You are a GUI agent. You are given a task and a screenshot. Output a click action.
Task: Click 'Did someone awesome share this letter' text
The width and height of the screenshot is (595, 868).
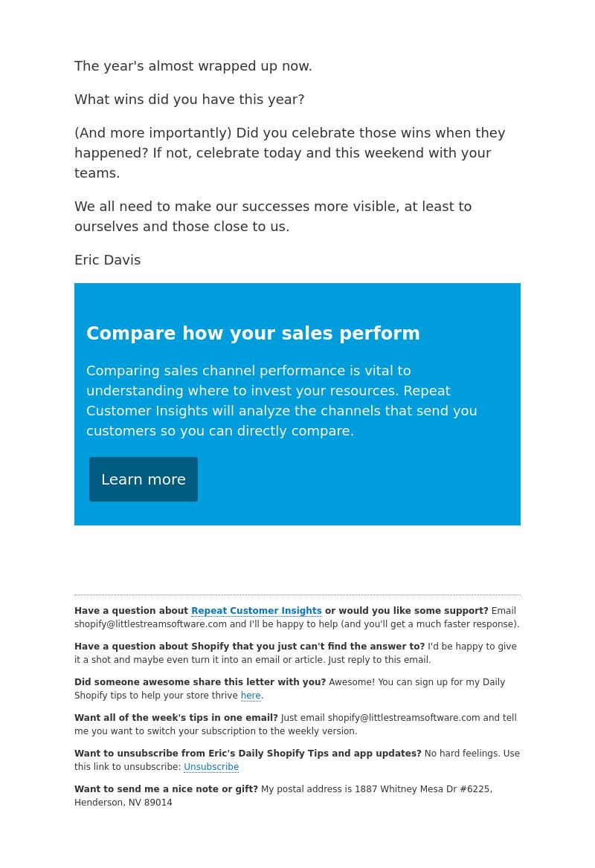click(200, 682)
